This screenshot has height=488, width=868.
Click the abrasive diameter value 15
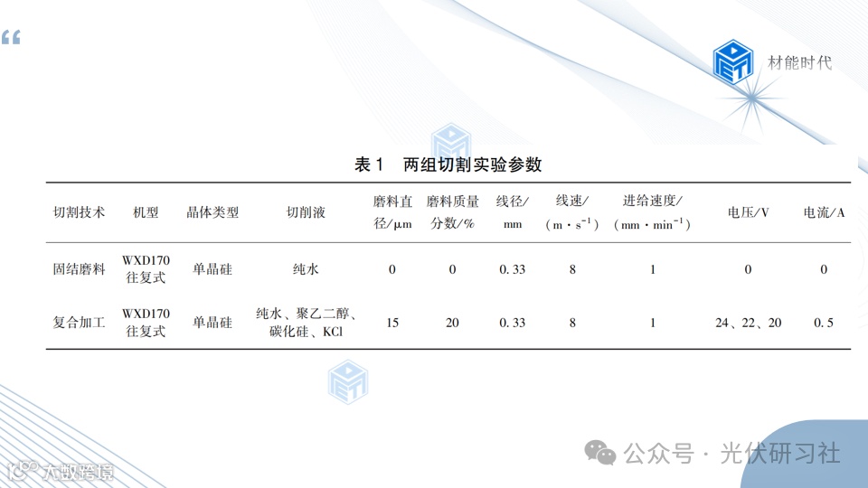[392, 323]
